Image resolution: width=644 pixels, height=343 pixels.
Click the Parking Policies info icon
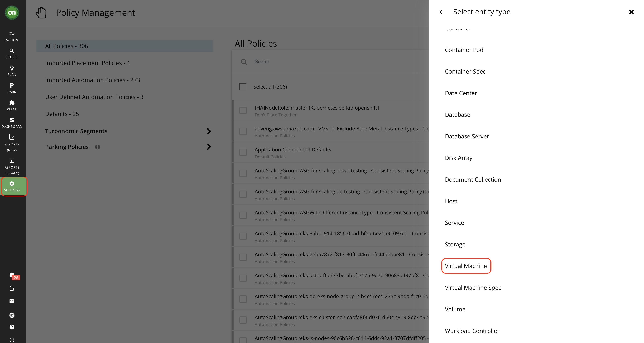[x=98, y=147]
